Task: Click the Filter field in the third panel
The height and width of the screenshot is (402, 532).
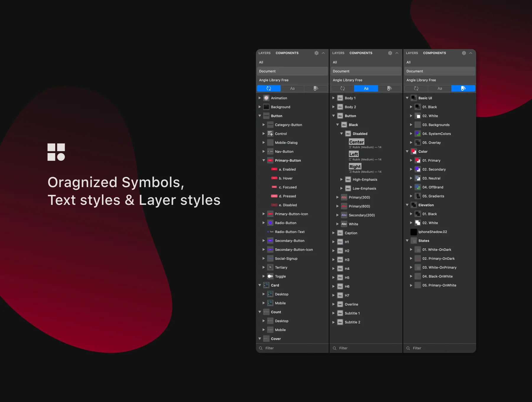Action: click(x=440, y=348)
